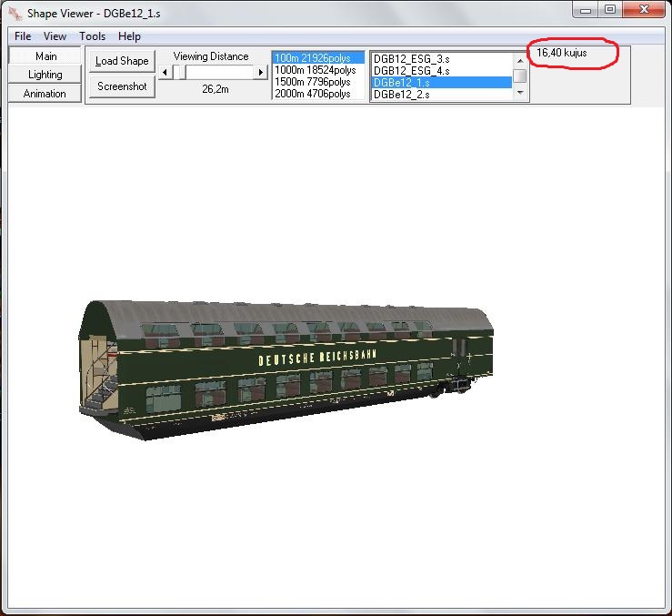672x616 pixels.
Task: Switch to the Lighting tab
Action: (45, 75)
